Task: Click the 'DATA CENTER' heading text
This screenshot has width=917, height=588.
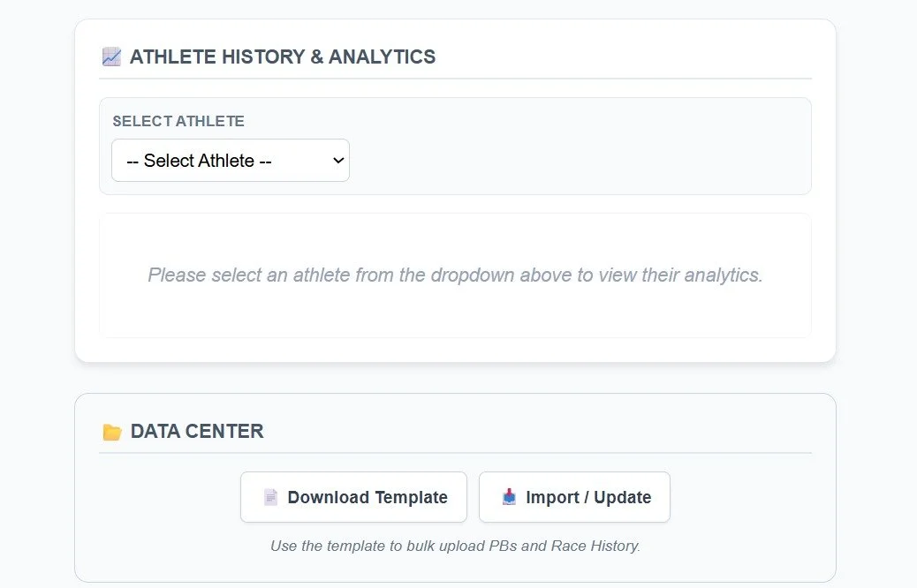Action: (x=197, y=432)
